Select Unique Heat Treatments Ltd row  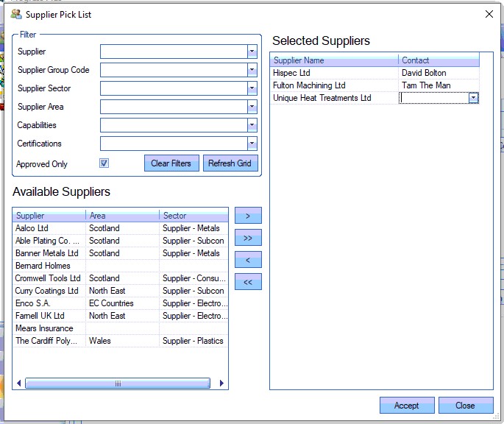click(334, 98)
